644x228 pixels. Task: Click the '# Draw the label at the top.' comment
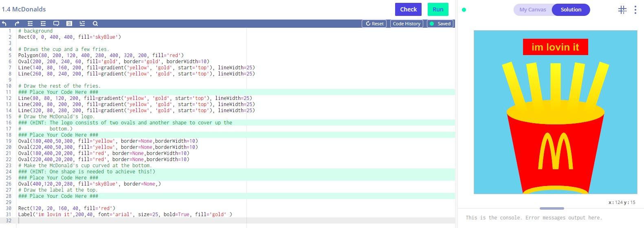(x=58, y=190)
